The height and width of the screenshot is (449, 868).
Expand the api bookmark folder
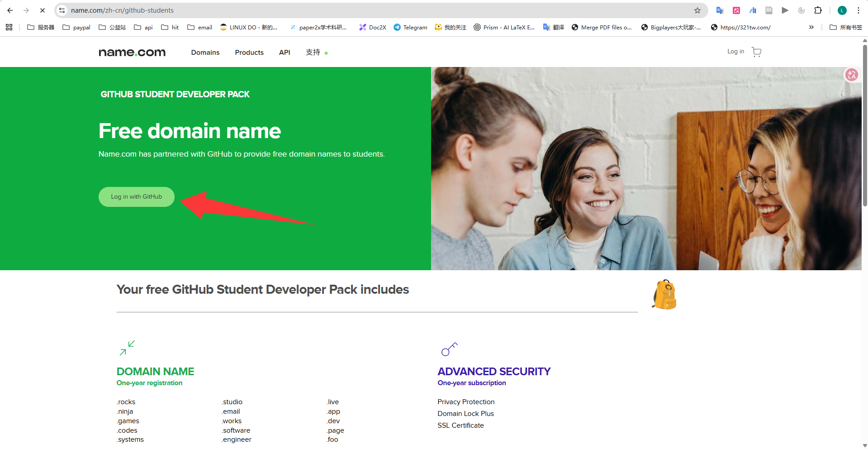pyautogui.click(x=143, y=27)
